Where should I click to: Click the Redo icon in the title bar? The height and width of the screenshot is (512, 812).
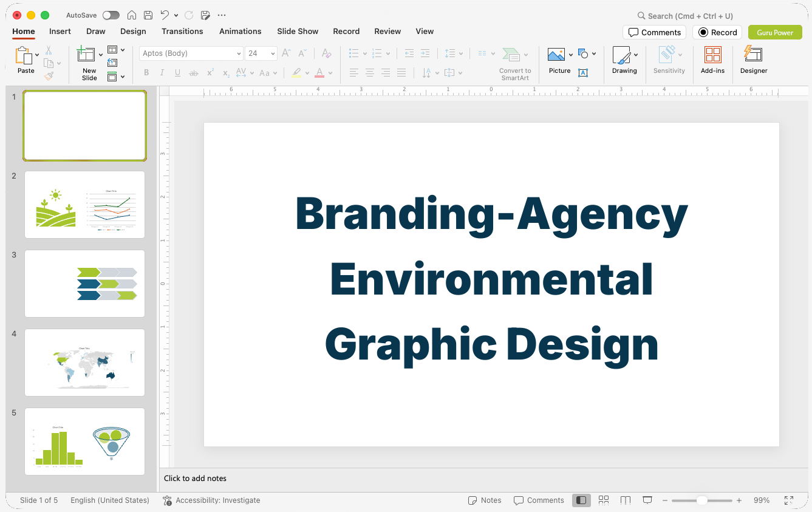pyautogui.click(x=189, y=15)
